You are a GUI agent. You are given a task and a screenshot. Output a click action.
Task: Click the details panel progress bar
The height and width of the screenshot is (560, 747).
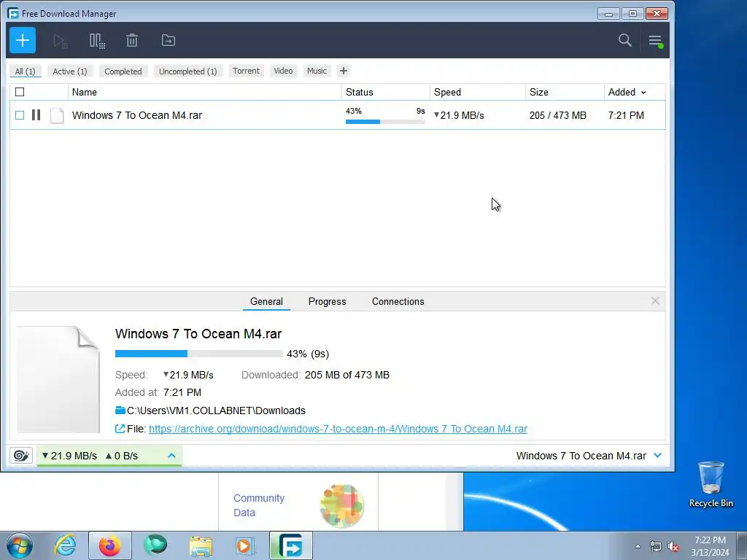pos(198,354)
